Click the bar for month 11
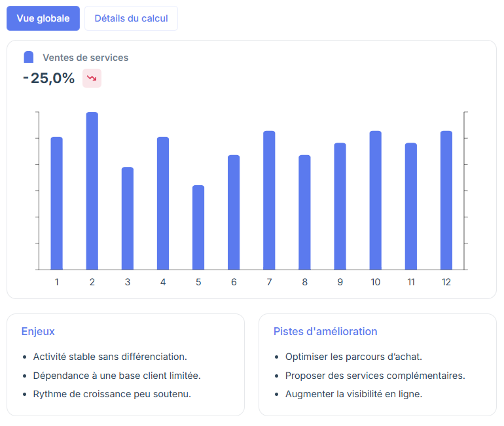The width and height of the screenshot is (504, 426). [411, 206]
